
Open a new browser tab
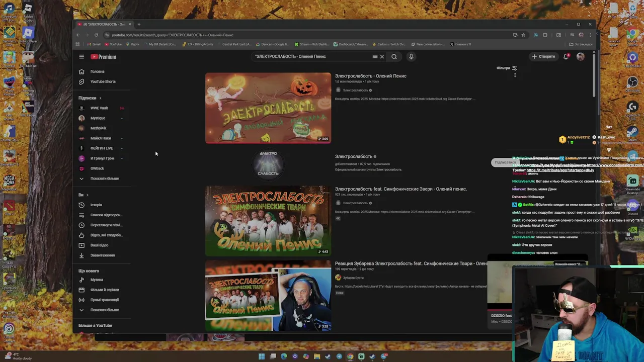coord(139,24)
